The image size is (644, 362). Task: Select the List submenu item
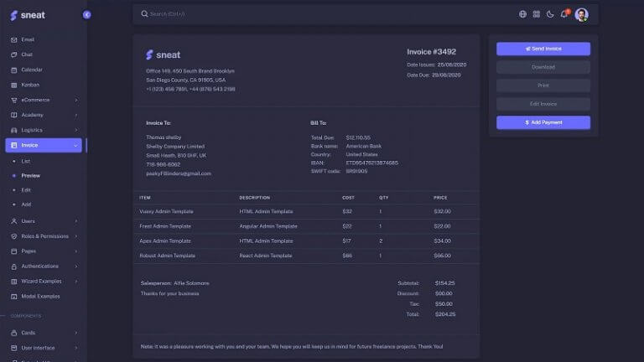coord(26,161)
